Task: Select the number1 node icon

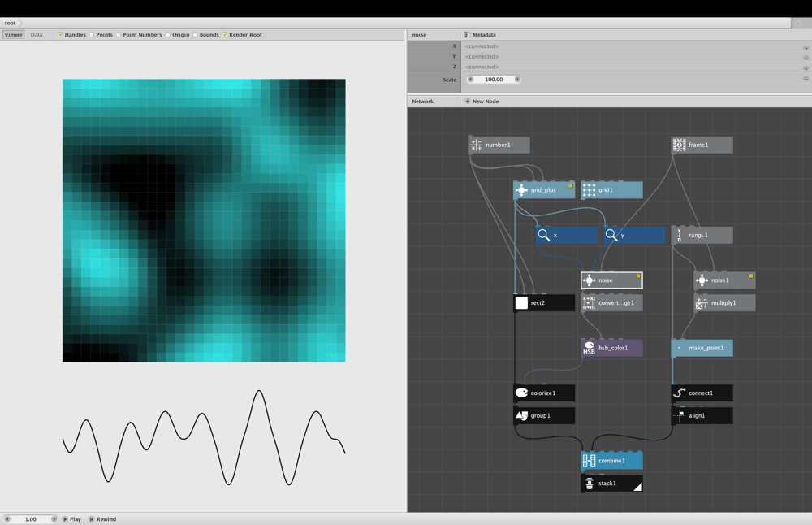Action: click(476, 145)
